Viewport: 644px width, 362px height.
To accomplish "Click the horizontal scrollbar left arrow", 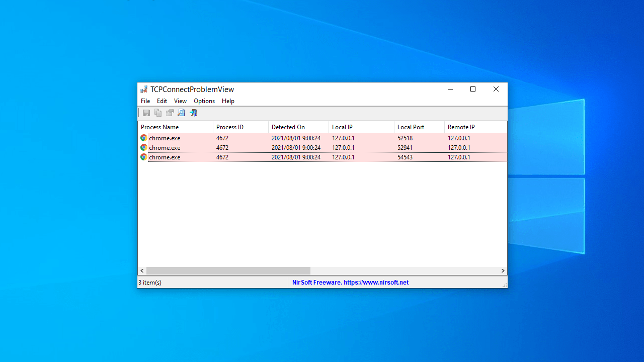I will click(142, 270).
